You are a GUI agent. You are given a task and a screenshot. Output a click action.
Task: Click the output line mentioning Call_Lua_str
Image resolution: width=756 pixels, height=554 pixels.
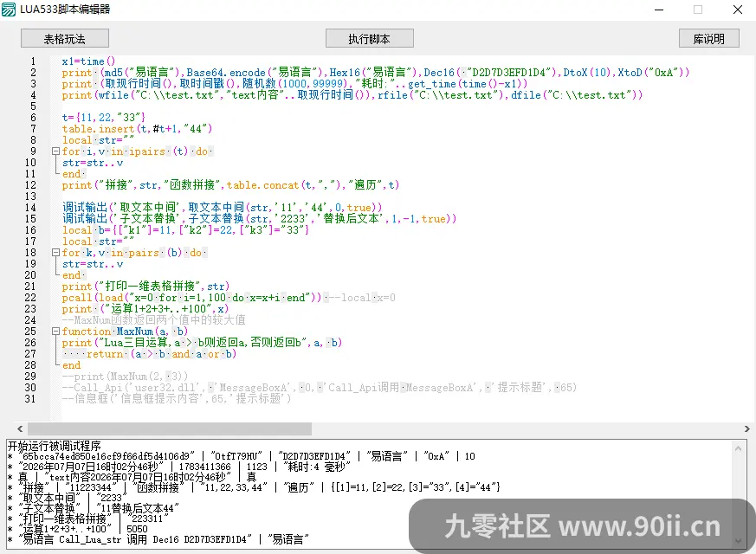click(x=158, y=539)
